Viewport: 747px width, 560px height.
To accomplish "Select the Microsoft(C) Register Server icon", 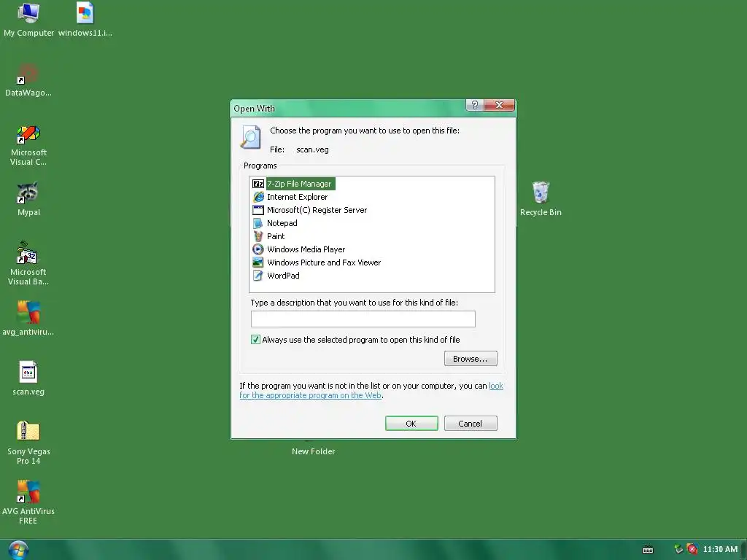I will (258, 210).
